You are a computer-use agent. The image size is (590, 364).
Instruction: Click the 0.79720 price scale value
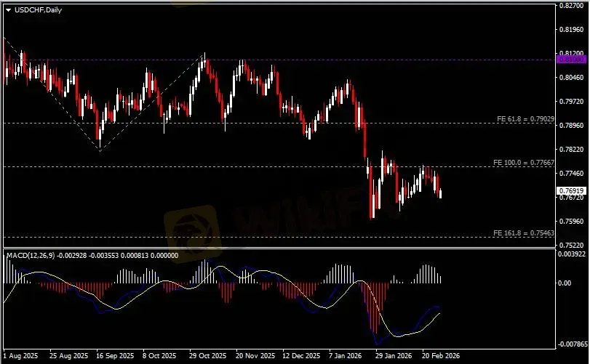[572, 102]
